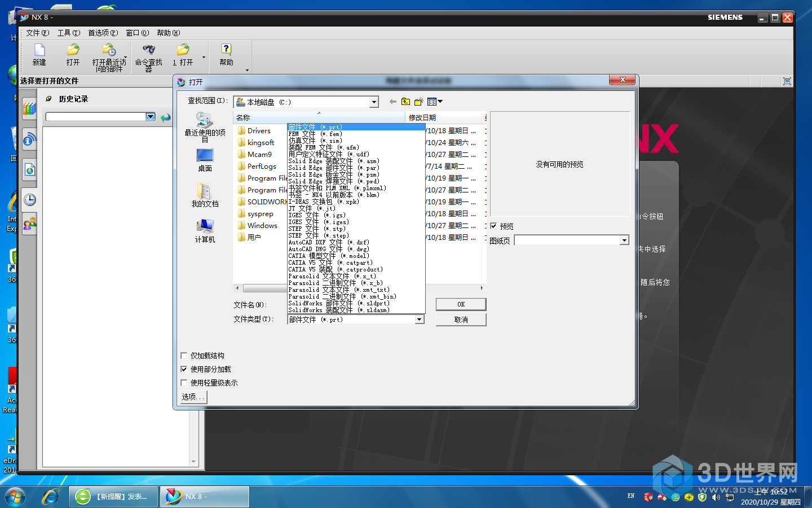The height and width of the screenshot is (508, 812).
Task: Go to 我的文档 in places bar
Action: (x=205, y=195)
